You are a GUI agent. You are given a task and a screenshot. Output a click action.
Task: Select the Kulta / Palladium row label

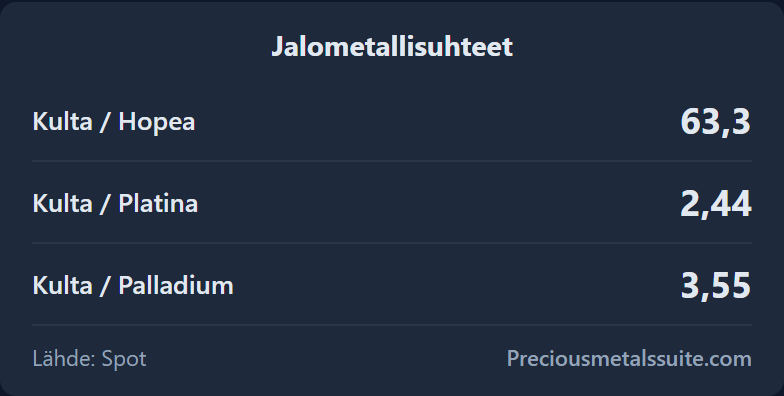click(x=133, y=286)
